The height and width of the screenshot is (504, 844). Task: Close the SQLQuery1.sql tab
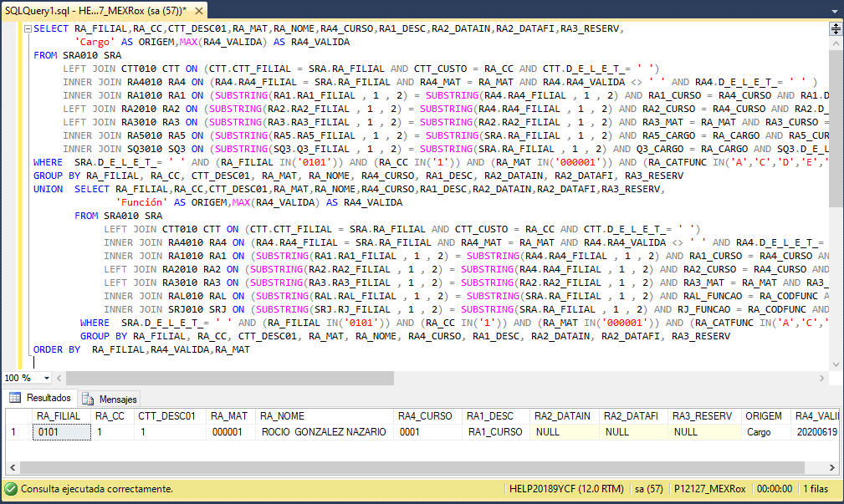click(198, 11)
